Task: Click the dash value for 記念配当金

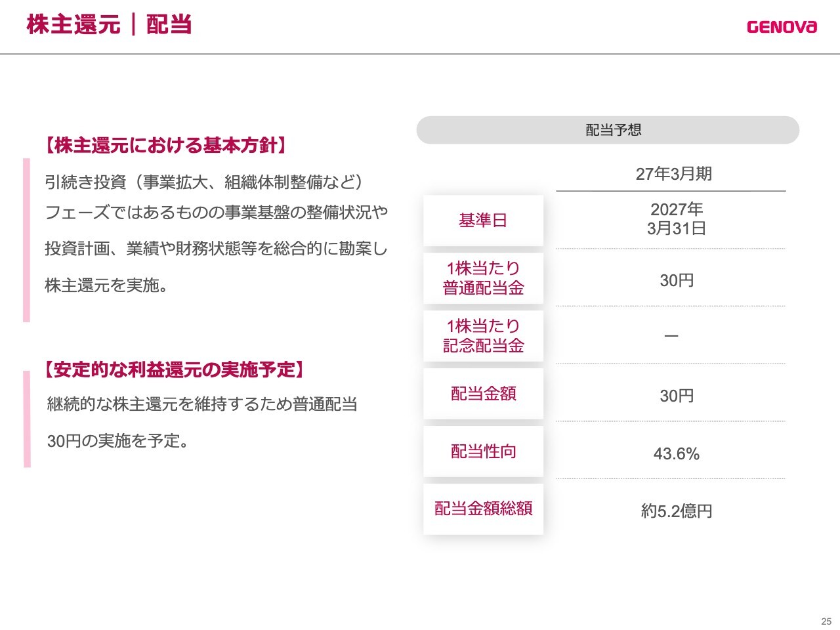Action: 671,336
